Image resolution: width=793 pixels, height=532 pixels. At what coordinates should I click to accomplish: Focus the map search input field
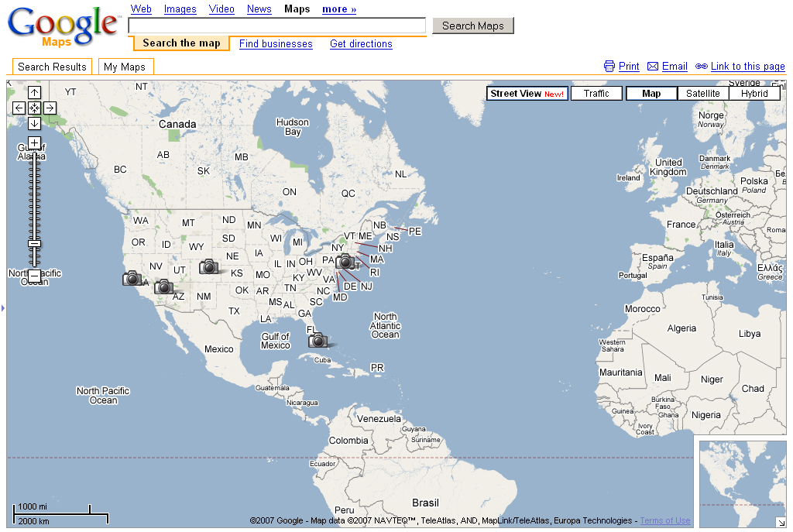(277, 26)
